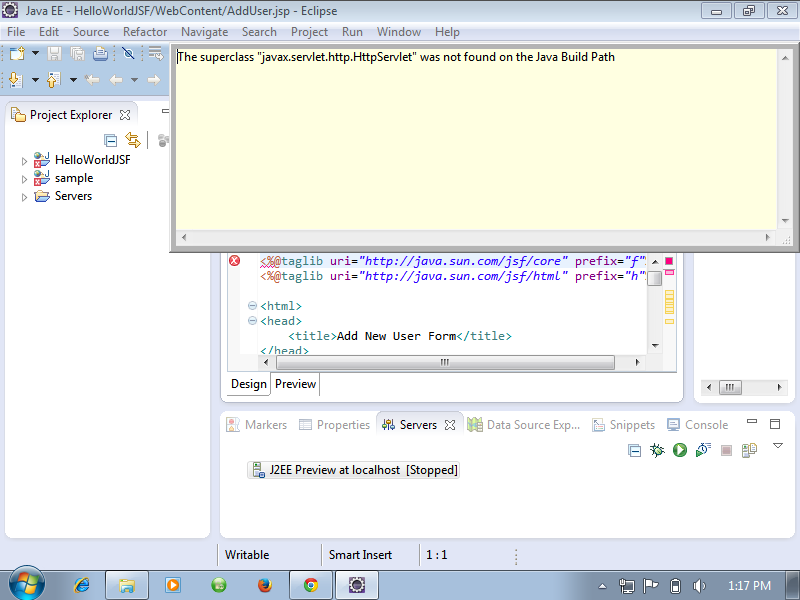Open the Previous Annotation dropdown arrow
The height and width of the screenshot is (600, 800).
(x=73, y=80)
